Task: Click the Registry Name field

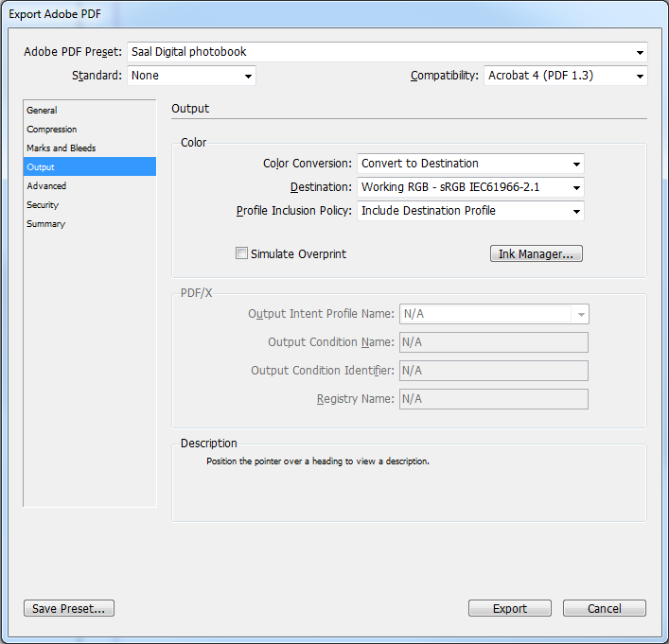Action: tap(494, 399)
